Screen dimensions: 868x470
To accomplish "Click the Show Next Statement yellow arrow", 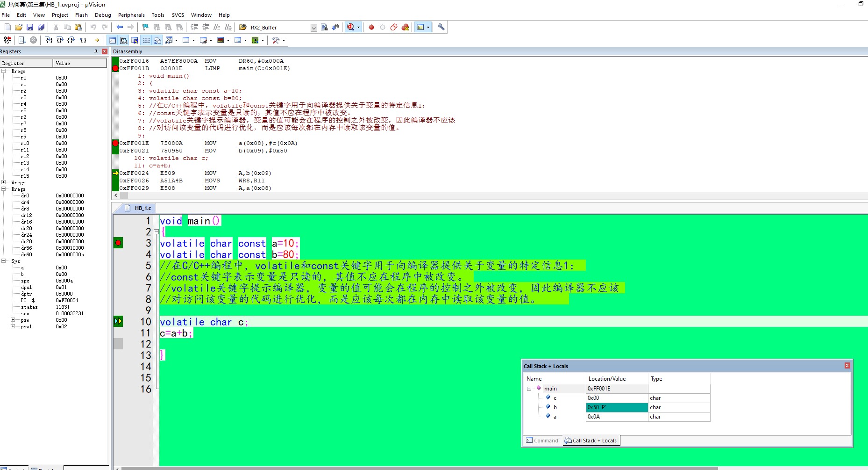I will point(97,40).
